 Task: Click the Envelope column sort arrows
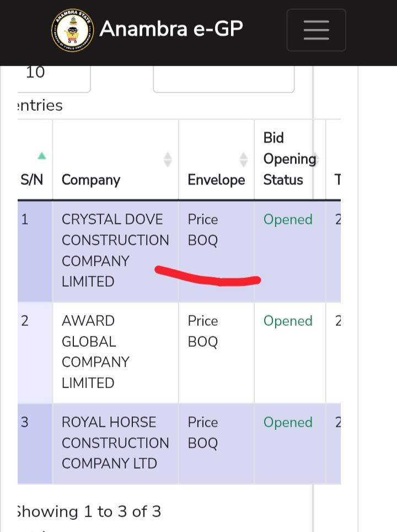coord(243,160)
